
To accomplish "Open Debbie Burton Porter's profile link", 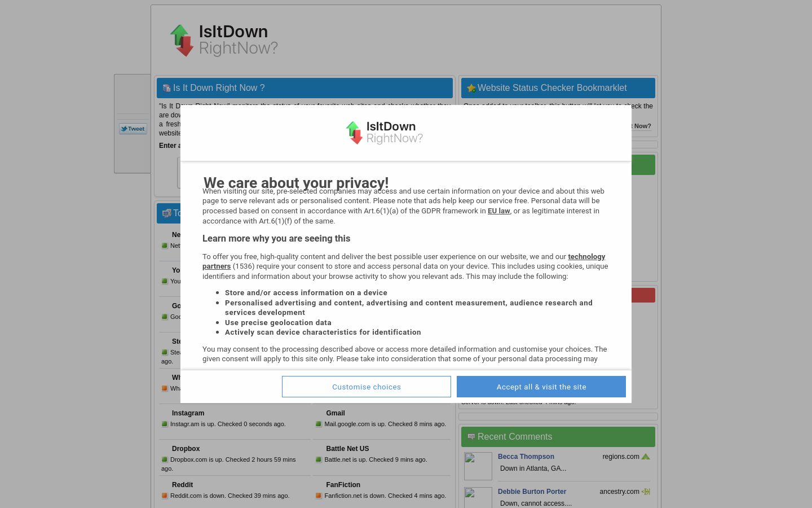I will click(532, 492).
